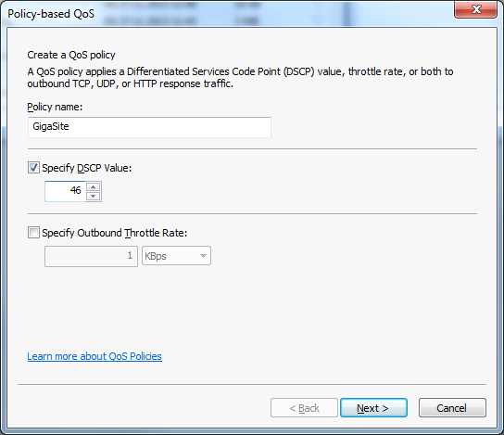The height and width of the screenshot is (435, 504).
Task: Click the DSCP value box showing 46
Action: tap(66, 191)
